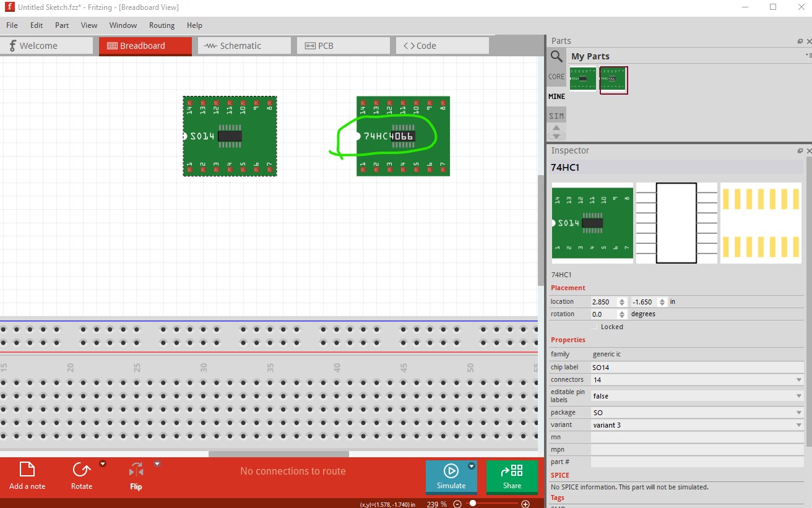812x508 pixels.
Task: Float the Inspector panel
Action: coord(800,150)
